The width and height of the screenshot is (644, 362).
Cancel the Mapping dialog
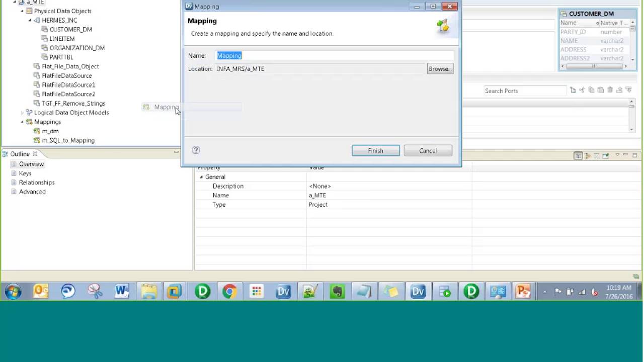(x=428, y=151)
